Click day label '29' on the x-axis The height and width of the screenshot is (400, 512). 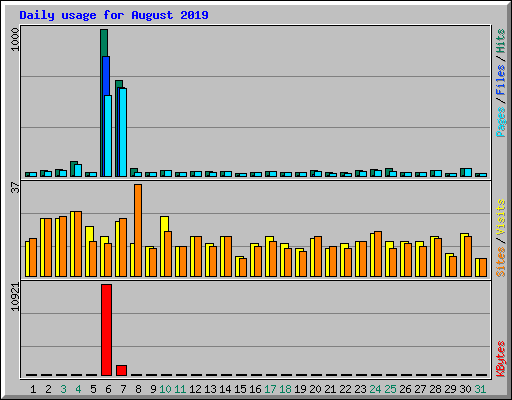click(450, 389)
